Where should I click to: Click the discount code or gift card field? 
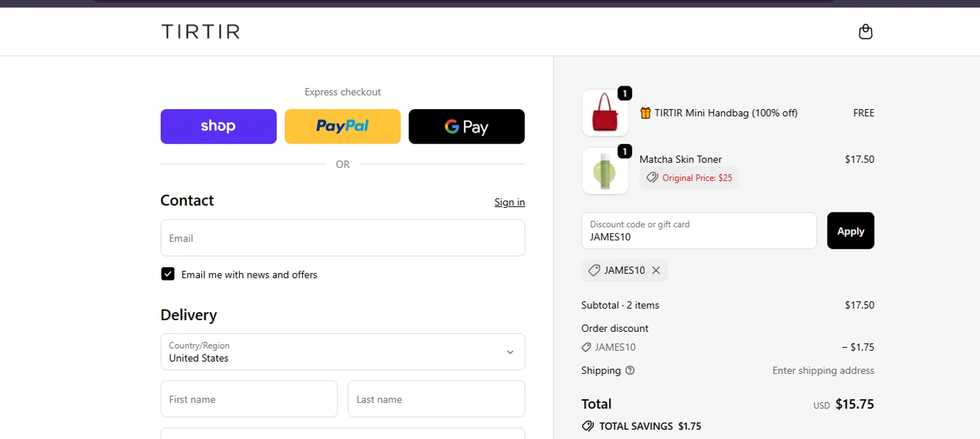coord(699,231)
